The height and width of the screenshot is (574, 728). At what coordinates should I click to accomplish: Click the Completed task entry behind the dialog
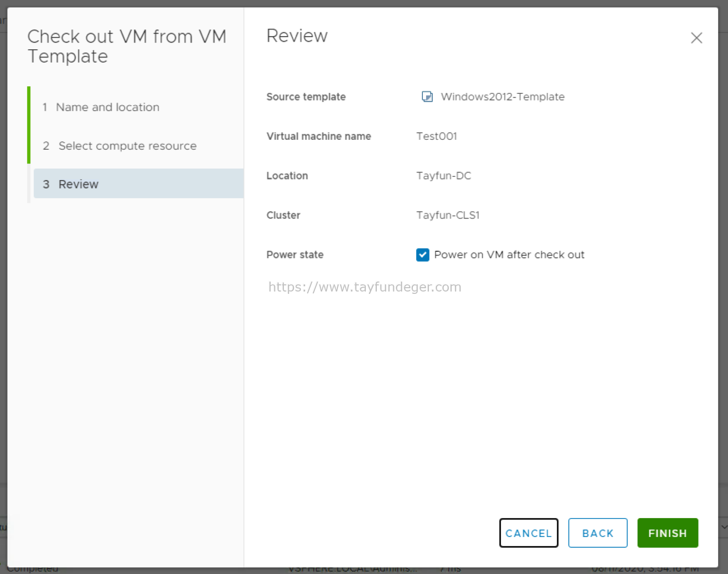click(x=31, y=567)
